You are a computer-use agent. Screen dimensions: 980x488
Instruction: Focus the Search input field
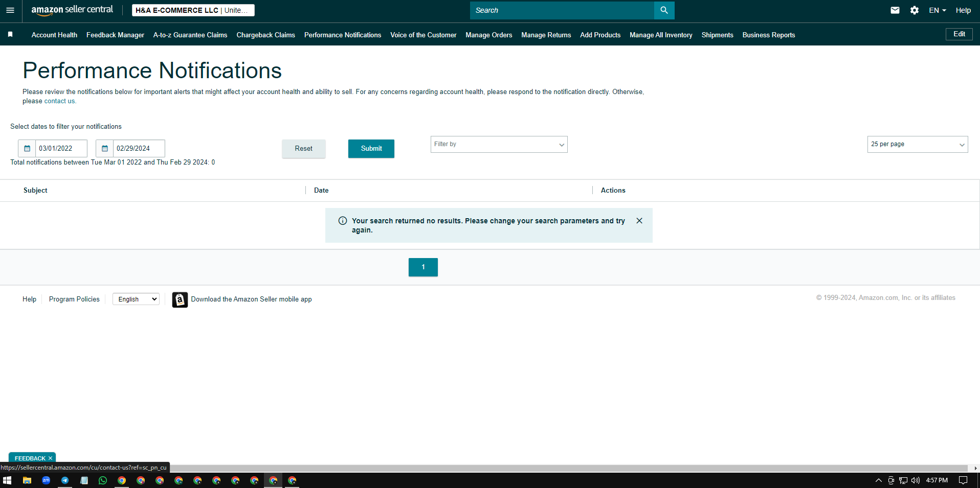(562, 10)
